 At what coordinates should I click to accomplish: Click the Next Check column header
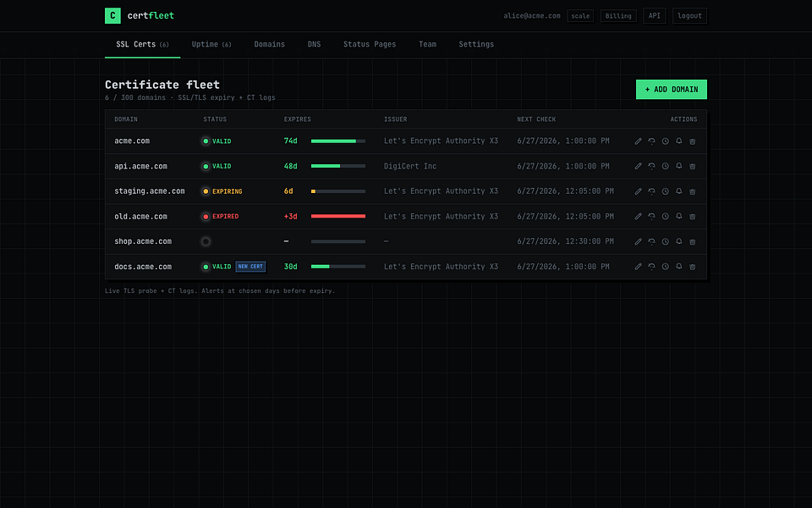536,119
